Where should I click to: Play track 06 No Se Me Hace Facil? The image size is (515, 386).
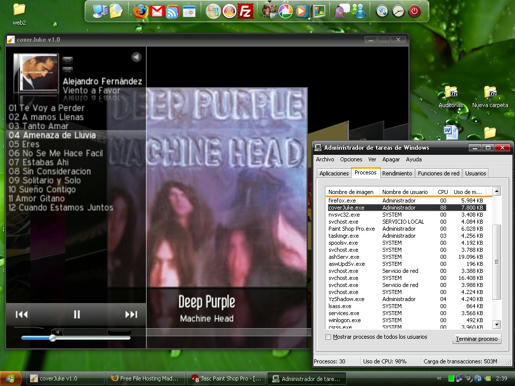pyautogui.click(x=56, y=153)
